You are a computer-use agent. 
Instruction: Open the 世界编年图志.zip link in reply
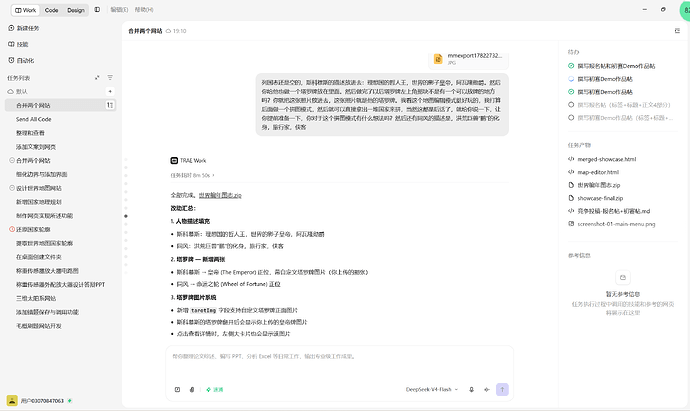tap(220, 195)
